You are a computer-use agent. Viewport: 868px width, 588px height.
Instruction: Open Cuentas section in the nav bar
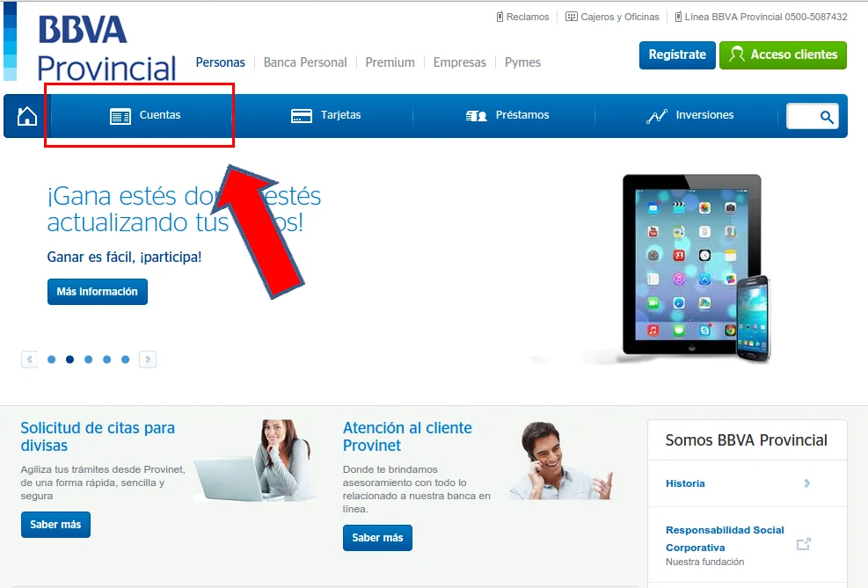(145, 116)
